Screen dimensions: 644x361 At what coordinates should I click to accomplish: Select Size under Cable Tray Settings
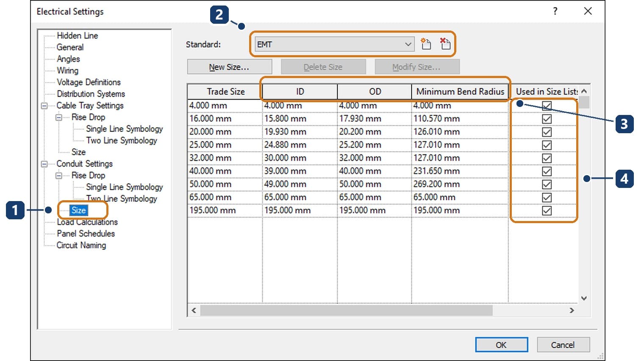click(78, 152)
